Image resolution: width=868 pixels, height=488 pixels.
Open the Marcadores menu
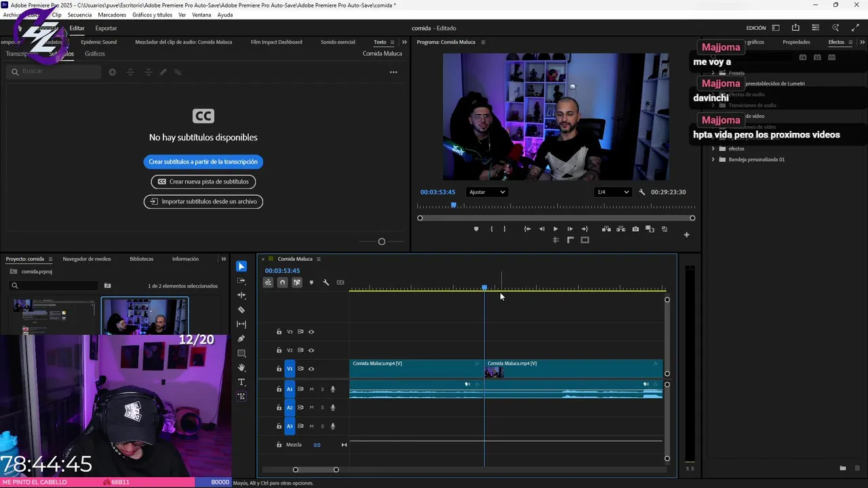tap(112, 15)
